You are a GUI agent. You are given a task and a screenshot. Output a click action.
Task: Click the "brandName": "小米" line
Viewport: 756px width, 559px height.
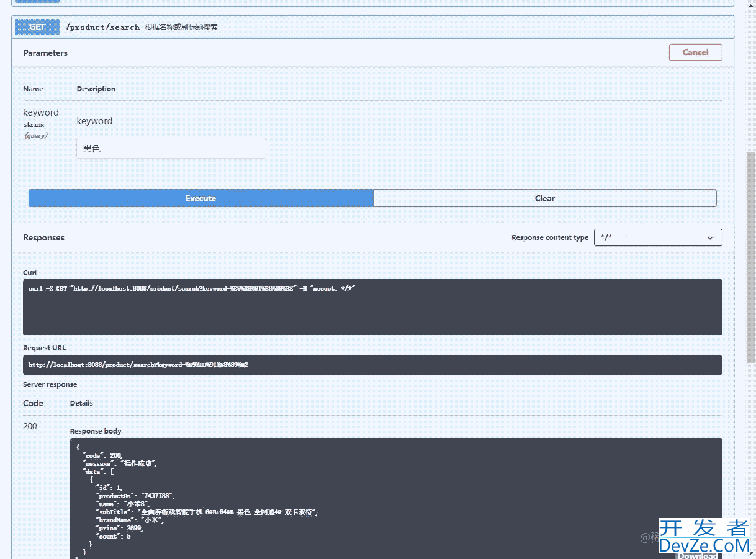[x=129, y=520]
